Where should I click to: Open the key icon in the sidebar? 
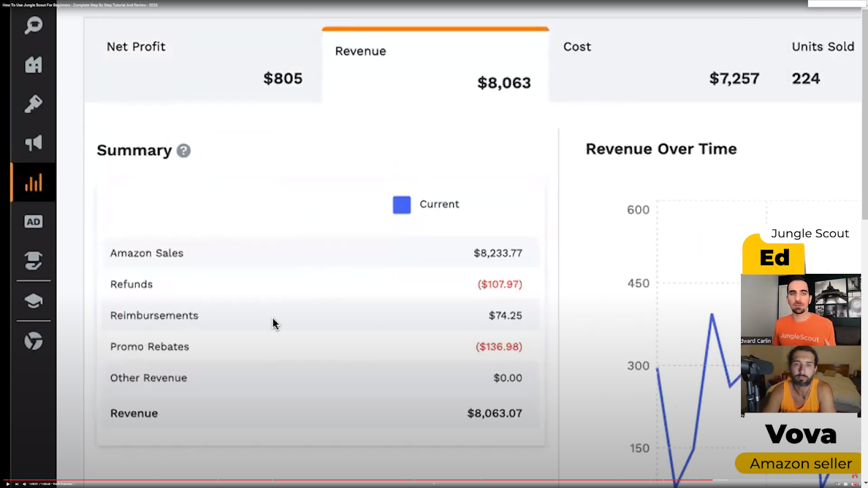33,104
